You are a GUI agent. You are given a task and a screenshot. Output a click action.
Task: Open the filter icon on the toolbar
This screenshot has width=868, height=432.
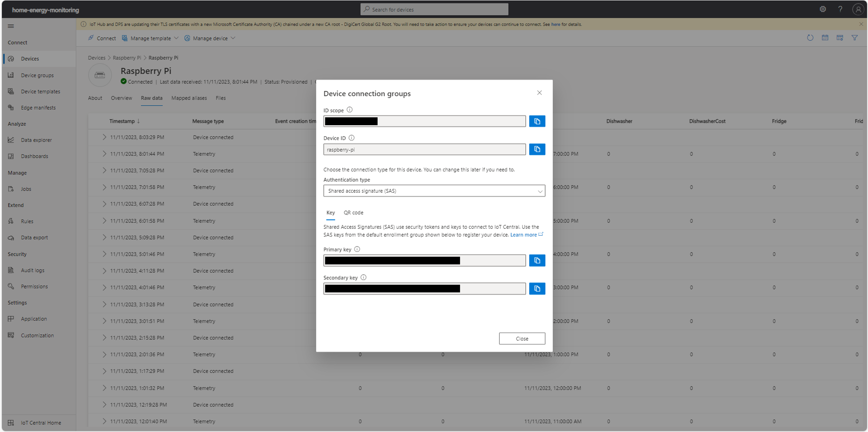pos(855,38)
